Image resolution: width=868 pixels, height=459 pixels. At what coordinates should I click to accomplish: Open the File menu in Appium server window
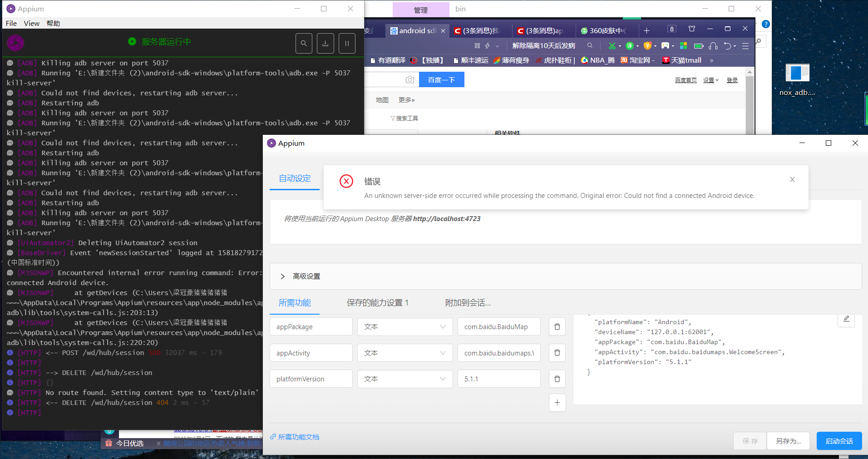pyautogui.click(x=11, y=23)
